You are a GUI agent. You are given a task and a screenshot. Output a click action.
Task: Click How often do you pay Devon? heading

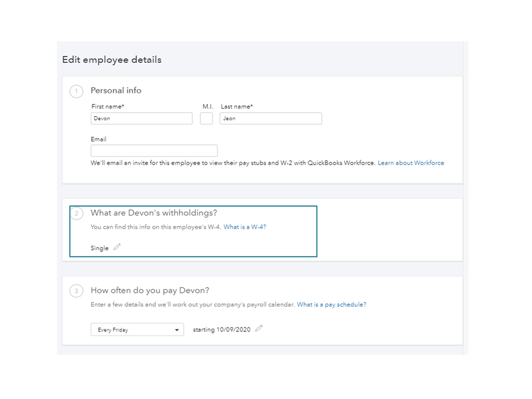point(150,290)
